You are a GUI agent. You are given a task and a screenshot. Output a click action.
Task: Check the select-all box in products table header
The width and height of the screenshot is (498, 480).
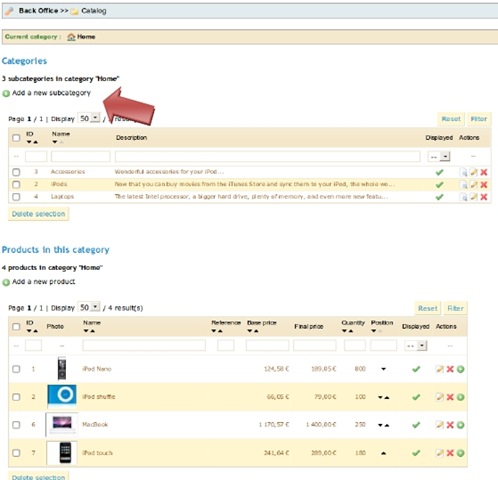pyautogui.click(x=16, y=326)
